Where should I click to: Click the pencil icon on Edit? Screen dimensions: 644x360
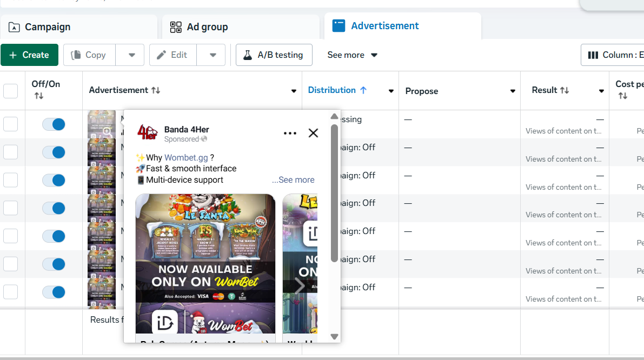click(162, 55)
